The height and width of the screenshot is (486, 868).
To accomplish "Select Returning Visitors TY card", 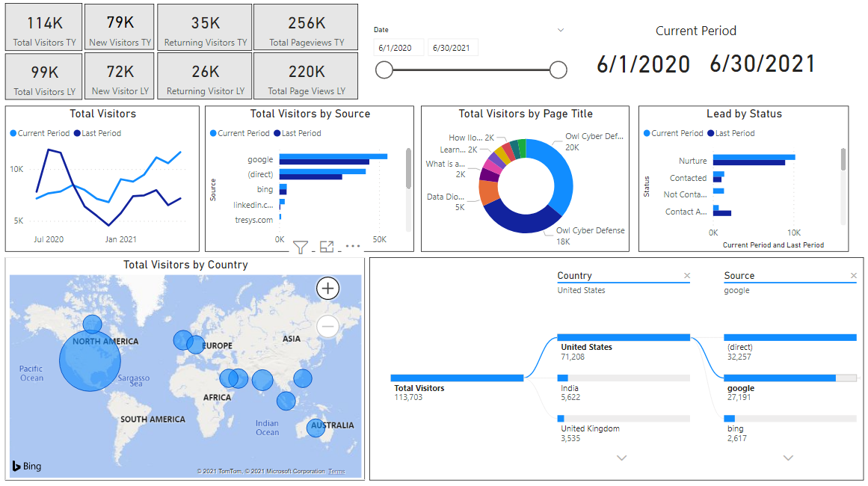I will pos(205,28).
